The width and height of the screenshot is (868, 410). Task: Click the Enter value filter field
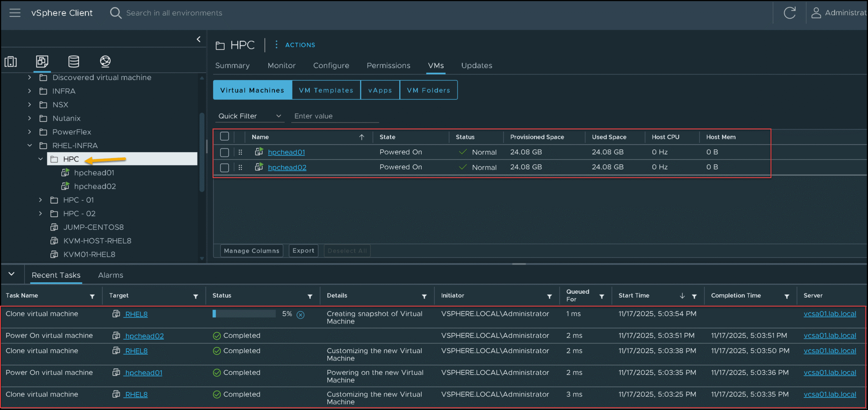(x=334, y=116)
